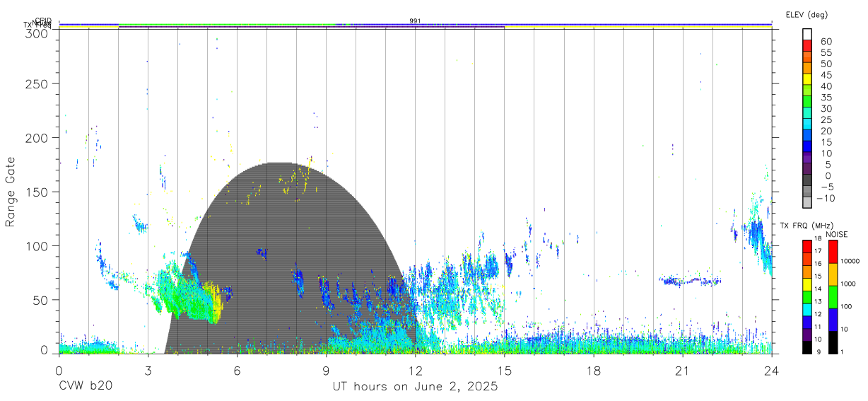Click the '21' UT hour axis label
Screen dimensions: 868x401
[683, 370]
